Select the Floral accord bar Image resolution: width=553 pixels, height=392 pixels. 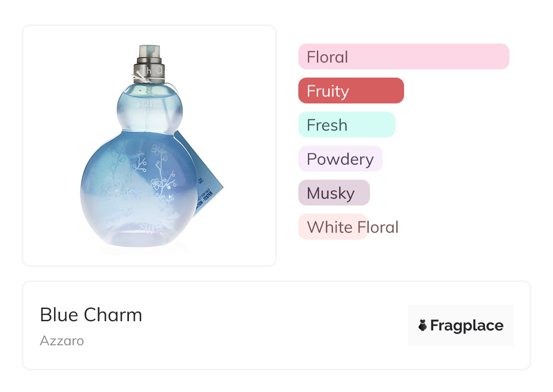(403, 57)
